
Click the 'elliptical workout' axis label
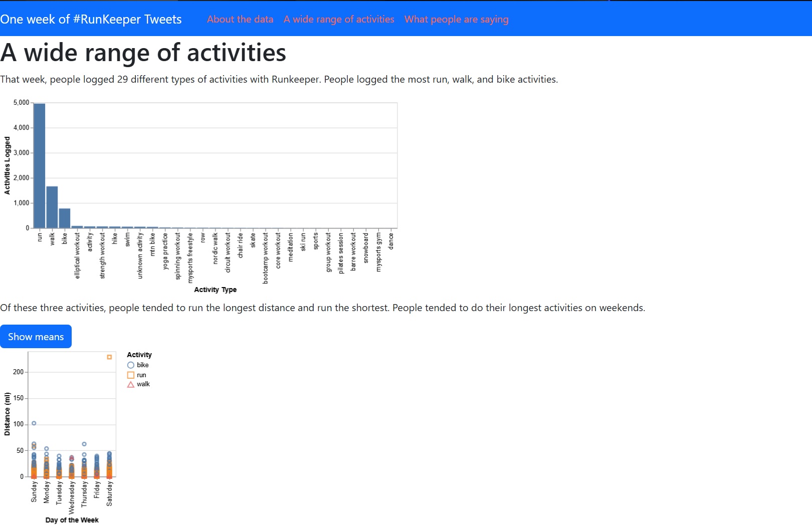tap(77, 255)
